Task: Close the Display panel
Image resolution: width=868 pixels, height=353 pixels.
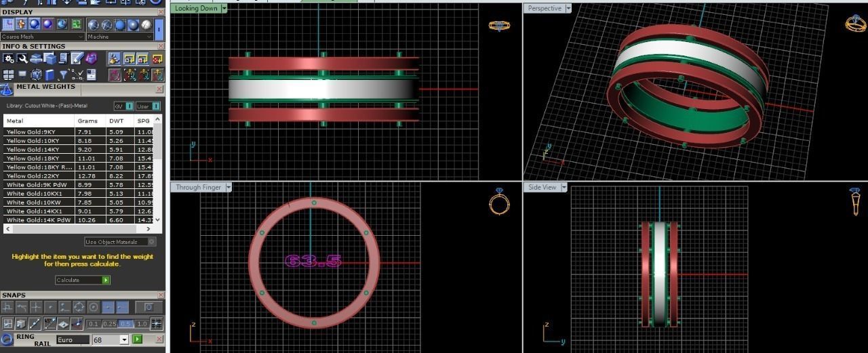Action: (161, 12)
